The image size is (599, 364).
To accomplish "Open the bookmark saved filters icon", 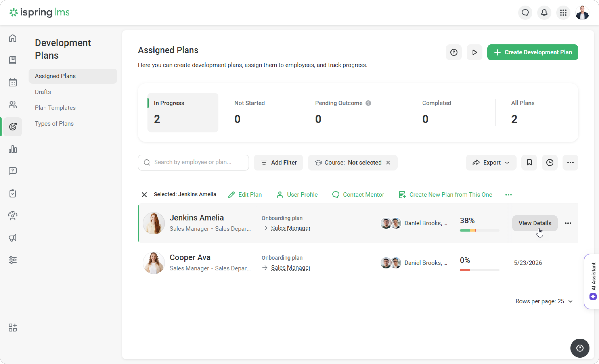I will (529, 162).
